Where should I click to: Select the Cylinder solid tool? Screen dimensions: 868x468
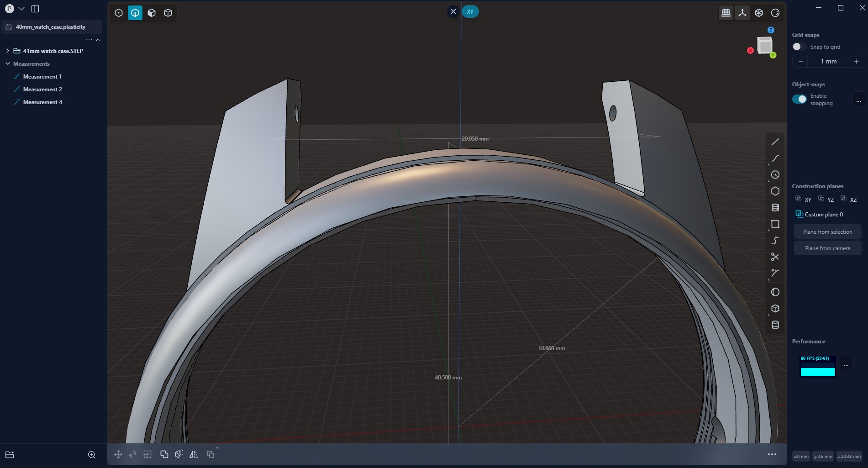[775, 325]
